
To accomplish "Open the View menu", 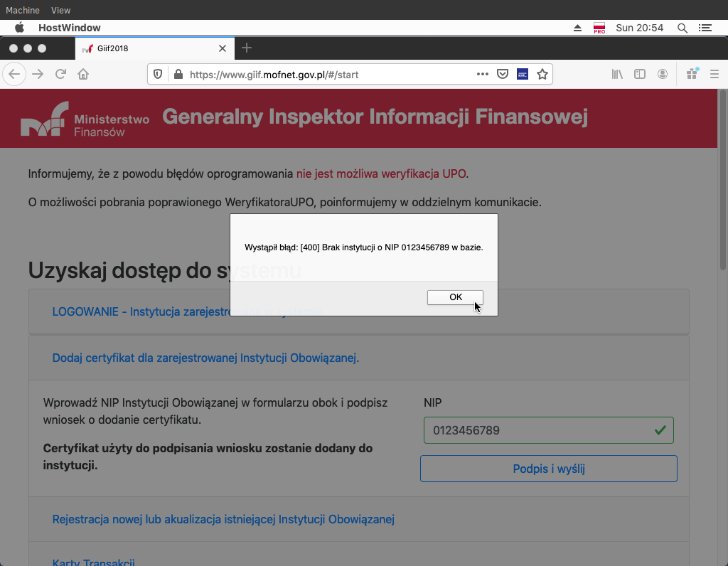I will (x=61, y=11).
